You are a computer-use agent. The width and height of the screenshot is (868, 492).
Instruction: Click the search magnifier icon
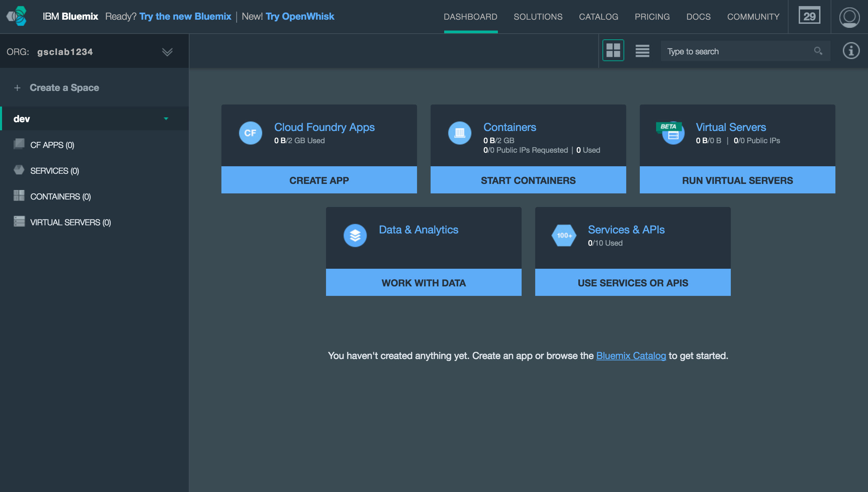(x=818, y=51)
